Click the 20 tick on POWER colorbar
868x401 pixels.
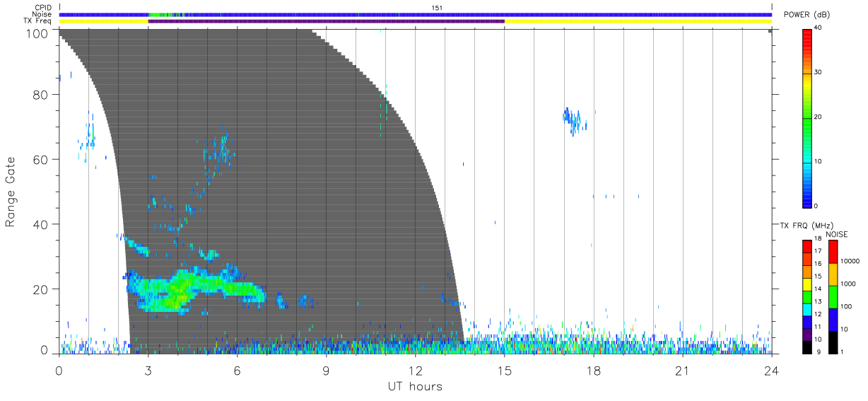(x=818, y=117)
